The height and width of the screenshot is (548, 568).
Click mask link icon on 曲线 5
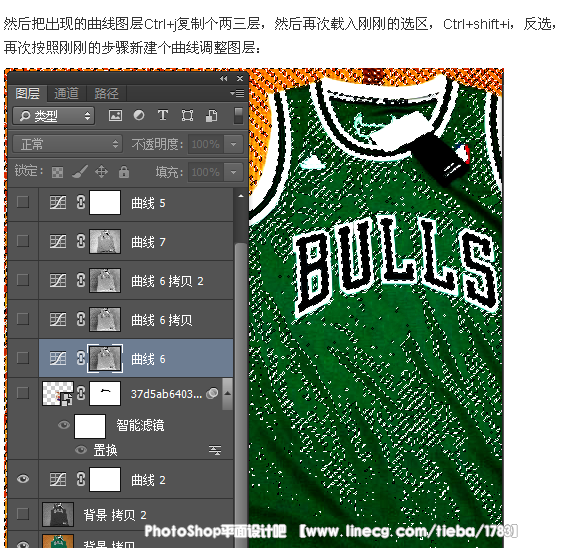(x=81, y=202)
